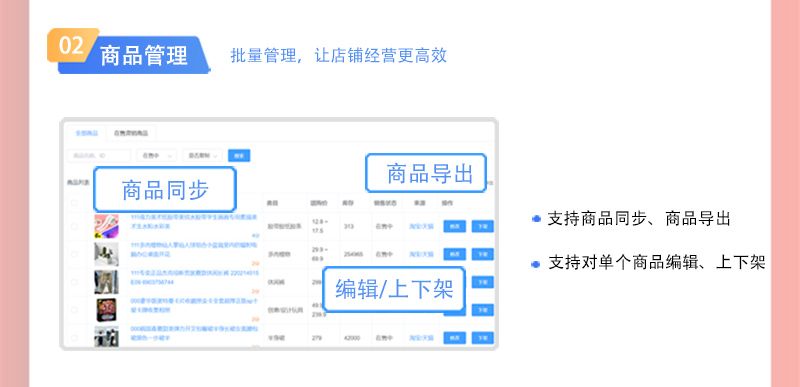
Task: Click the blue search button beside the filters
Action: coord(239,156)
